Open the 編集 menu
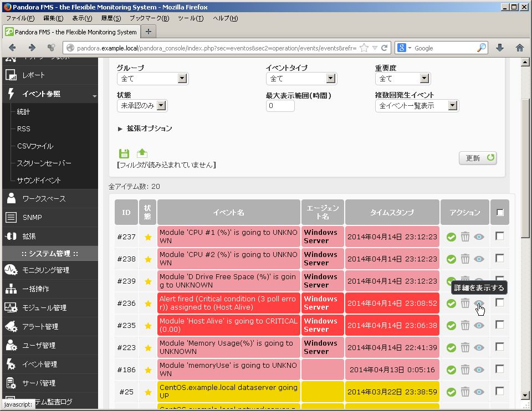532x411 pixels. 53,18
